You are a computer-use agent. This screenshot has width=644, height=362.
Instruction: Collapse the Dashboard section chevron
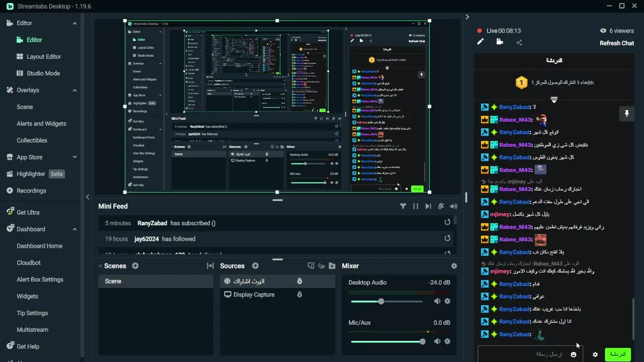click(74, 229)
